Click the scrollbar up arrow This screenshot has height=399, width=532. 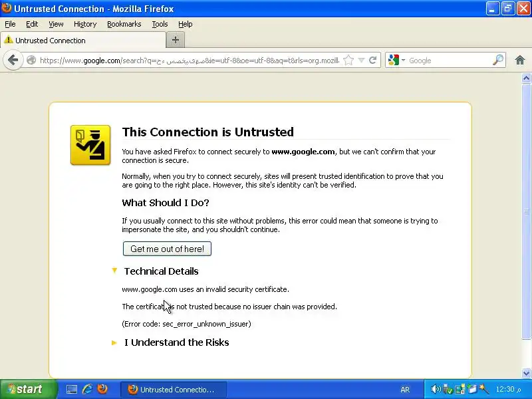point(526,78)
